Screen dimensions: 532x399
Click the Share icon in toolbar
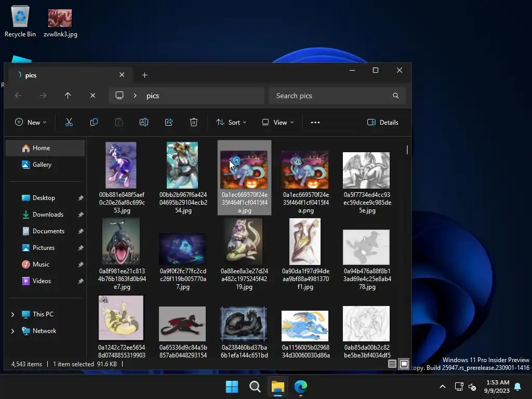pos(169,122)
